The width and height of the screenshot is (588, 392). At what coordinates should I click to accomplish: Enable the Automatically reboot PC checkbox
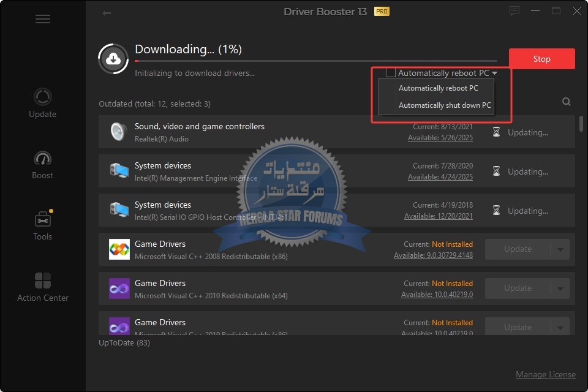pyautogui.click(x=390, y=73)
